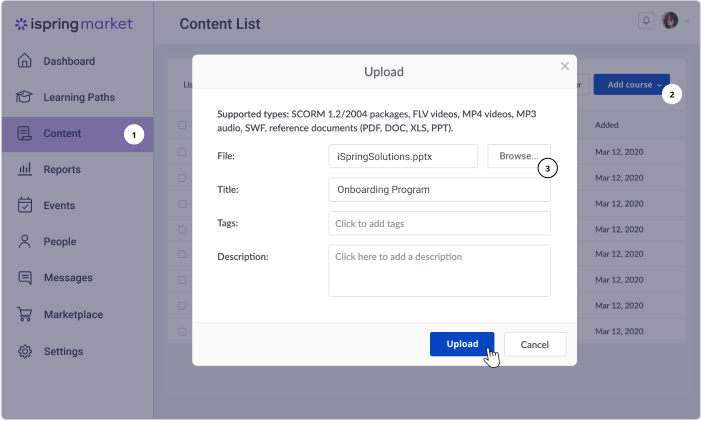Viewport: 701px width, 421px height.
Task: Click the Supported types text
Action: pyautogui.click(x=377, y=121)
